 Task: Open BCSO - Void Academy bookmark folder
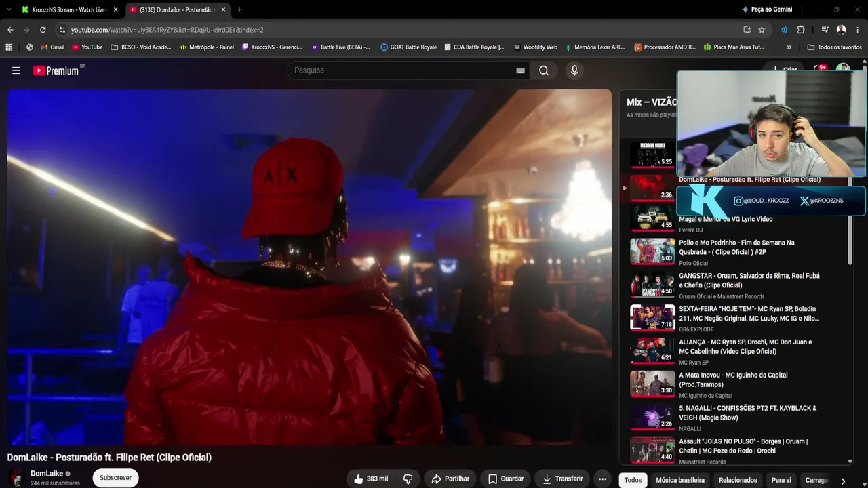pyautogui.click(x=141, y=47)
